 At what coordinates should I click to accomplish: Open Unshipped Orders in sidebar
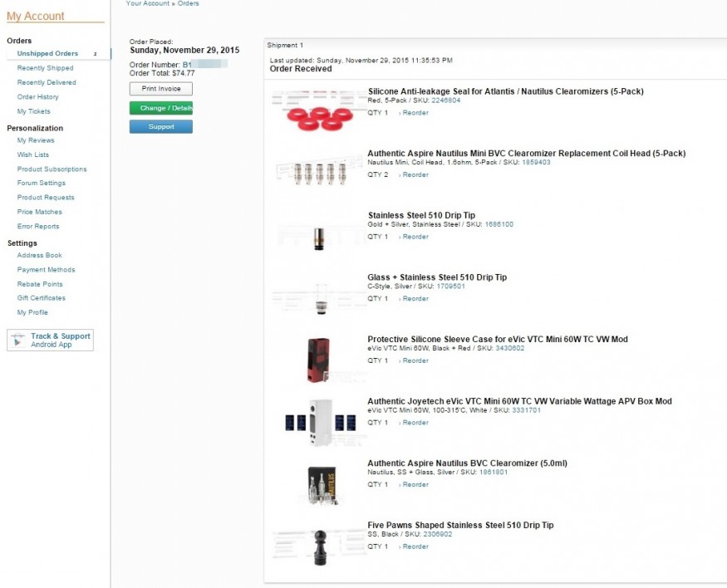(x=47, y=53)
